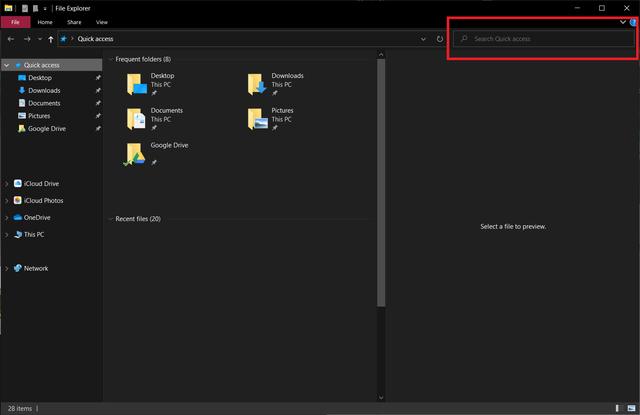Click the Properties quick access toolbar icon
Image resolution: width=640 pixels, height=415 pixels.
25,9
